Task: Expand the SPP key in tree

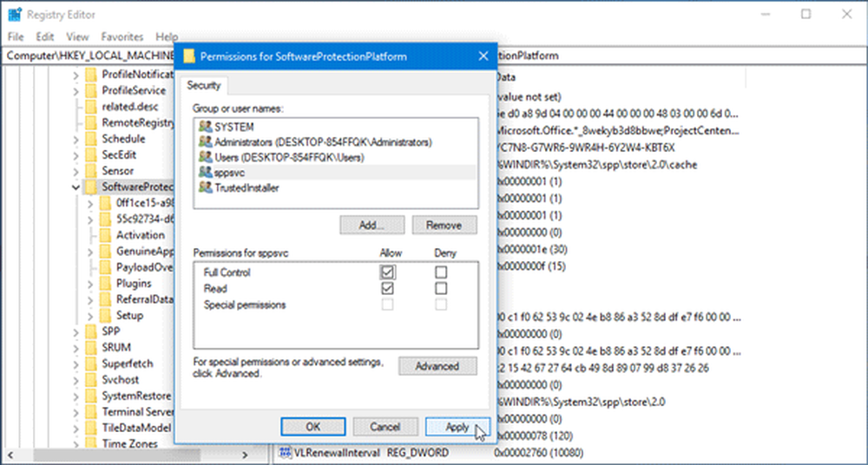Action: click(76, 331)
